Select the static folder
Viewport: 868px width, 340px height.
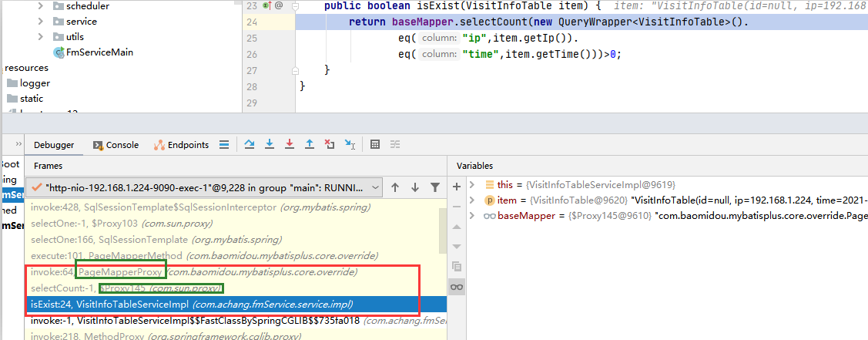pyautogui.click(x=32, y=99)
